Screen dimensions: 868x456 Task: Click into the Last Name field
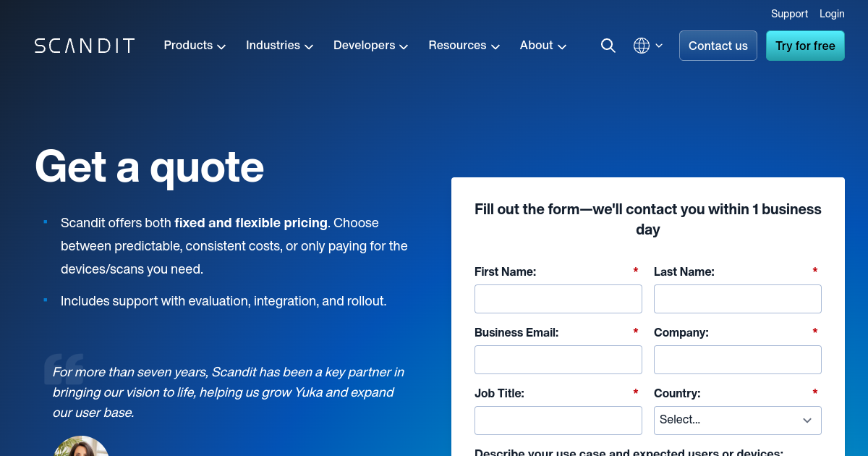(x=737, y=298)
